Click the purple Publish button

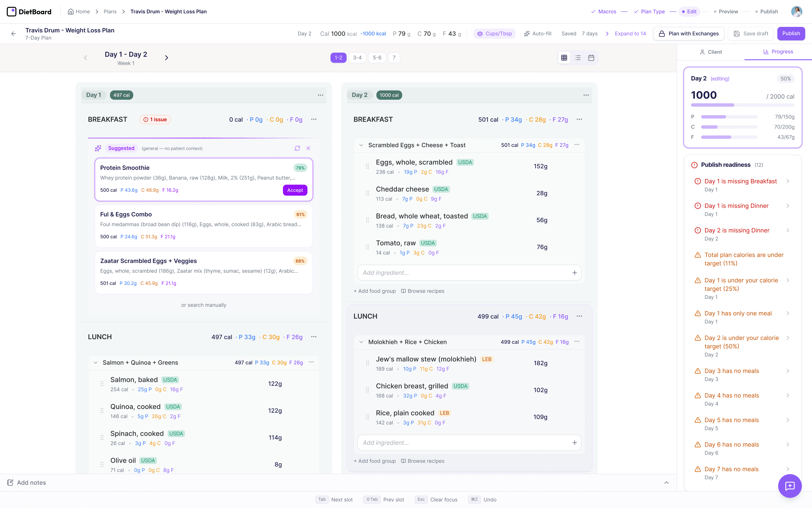[x=791, y=34]
